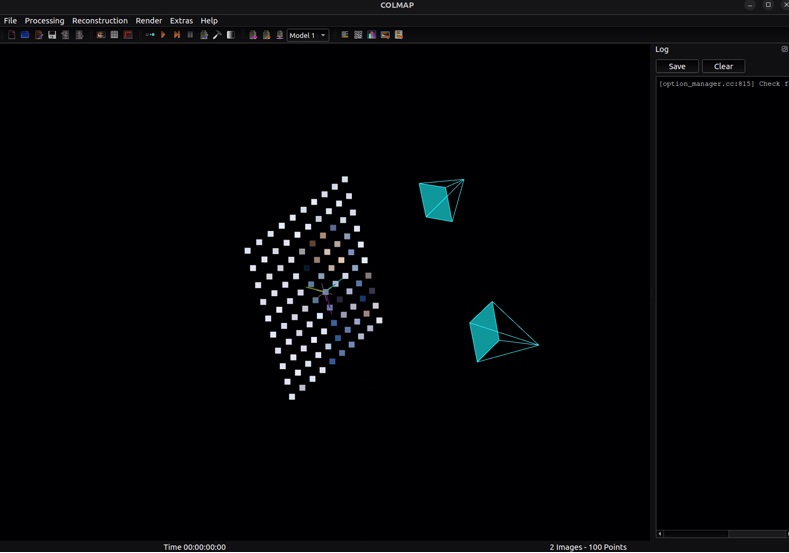Expand the Render menu

pos(149,20)
